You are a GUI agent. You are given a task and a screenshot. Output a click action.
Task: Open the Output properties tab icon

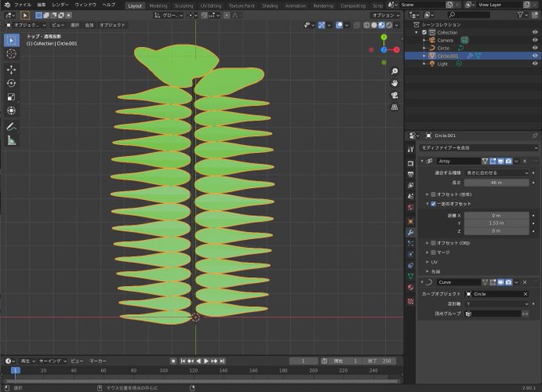pyautogui.click(x=410, y=174)
